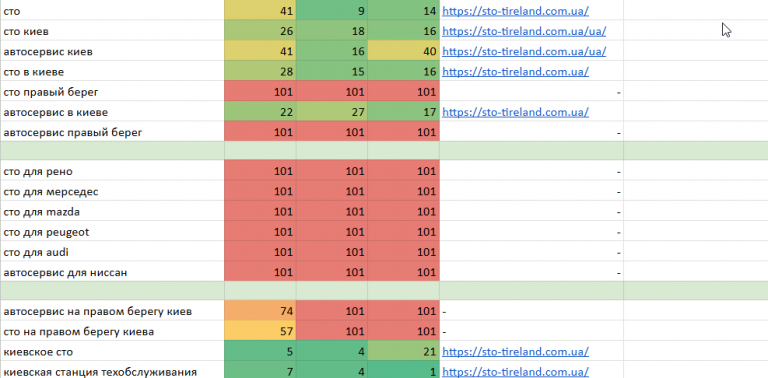The height and width of the screenshot is (378, 768).
Task: Follow the link for 'автосервис в киеве'
Action: (515, 112)
